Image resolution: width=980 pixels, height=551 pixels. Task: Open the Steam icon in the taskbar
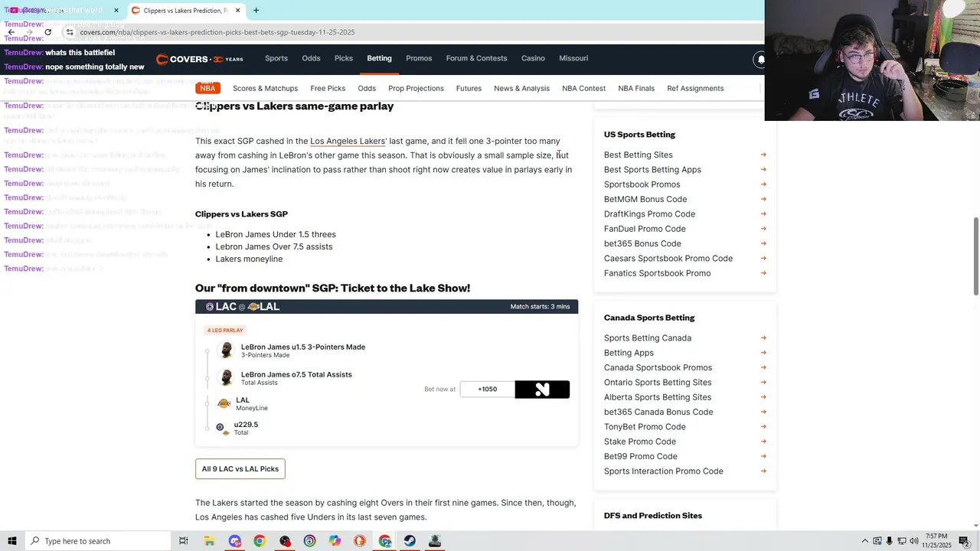point(410,541)
